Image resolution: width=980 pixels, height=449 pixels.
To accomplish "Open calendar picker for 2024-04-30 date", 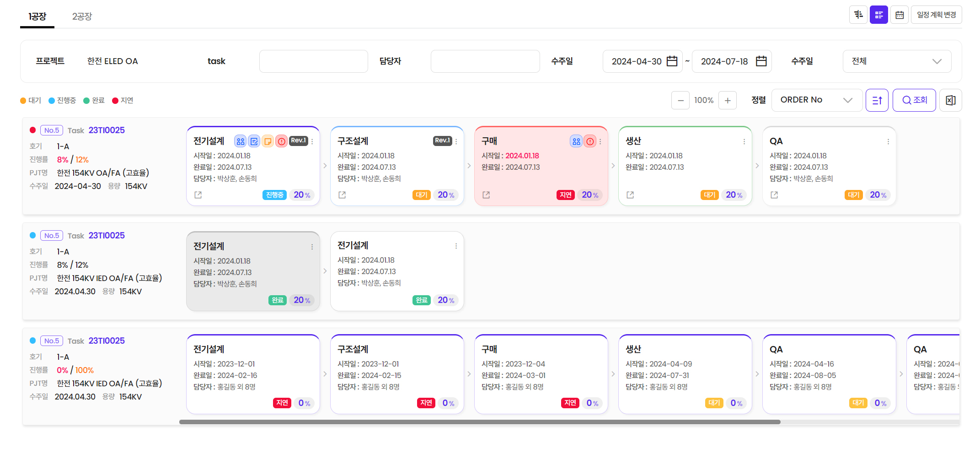I will (672, 61).
